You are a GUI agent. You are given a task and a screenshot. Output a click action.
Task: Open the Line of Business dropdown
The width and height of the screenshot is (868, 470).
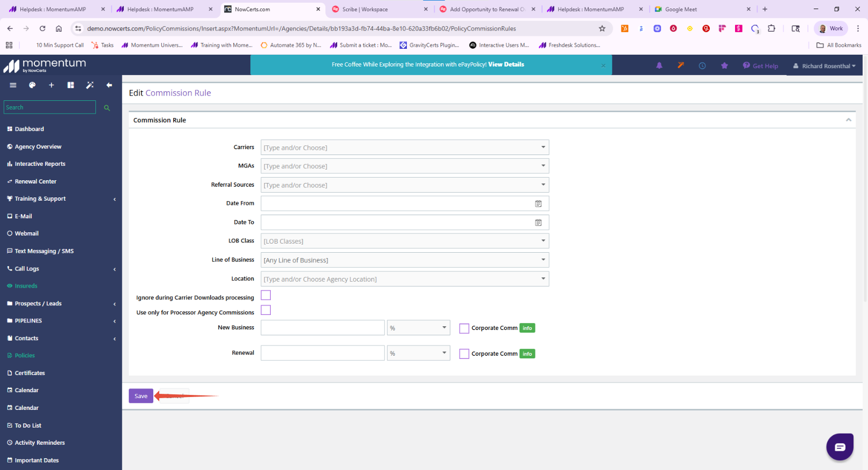coord(405,260)
